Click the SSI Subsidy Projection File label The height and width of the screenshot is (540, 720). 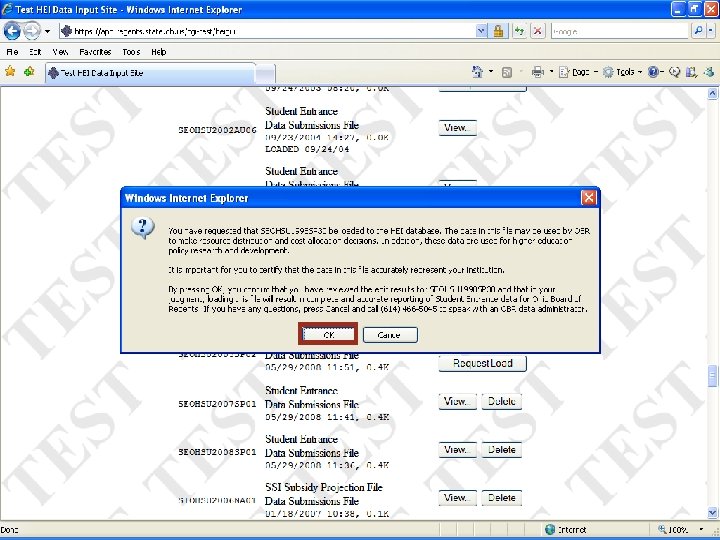coord(324,487)
